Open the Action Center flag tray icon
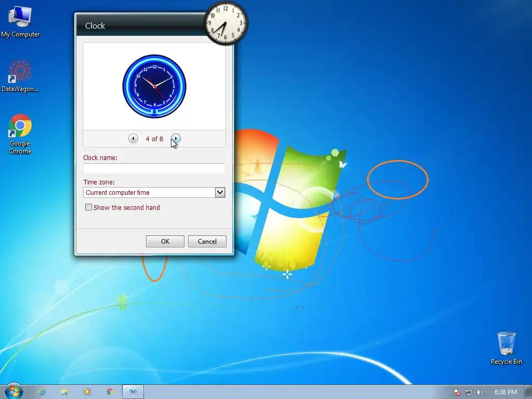 457,392
